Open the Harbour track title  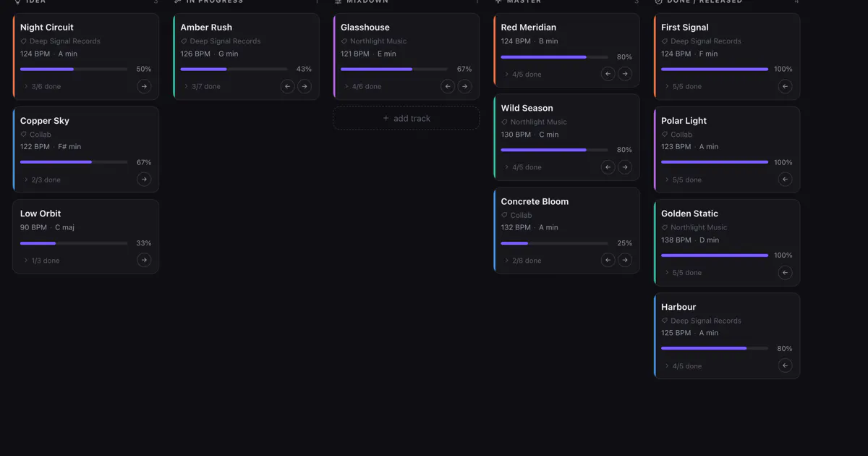678,307
